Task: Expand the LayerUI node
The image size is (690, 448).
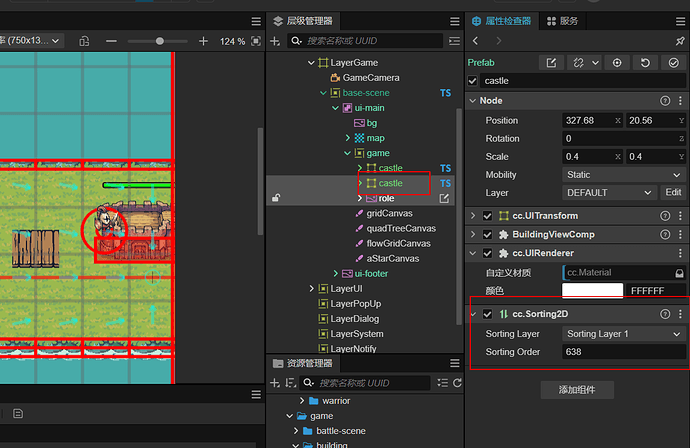Action: [x=311, y=288]
